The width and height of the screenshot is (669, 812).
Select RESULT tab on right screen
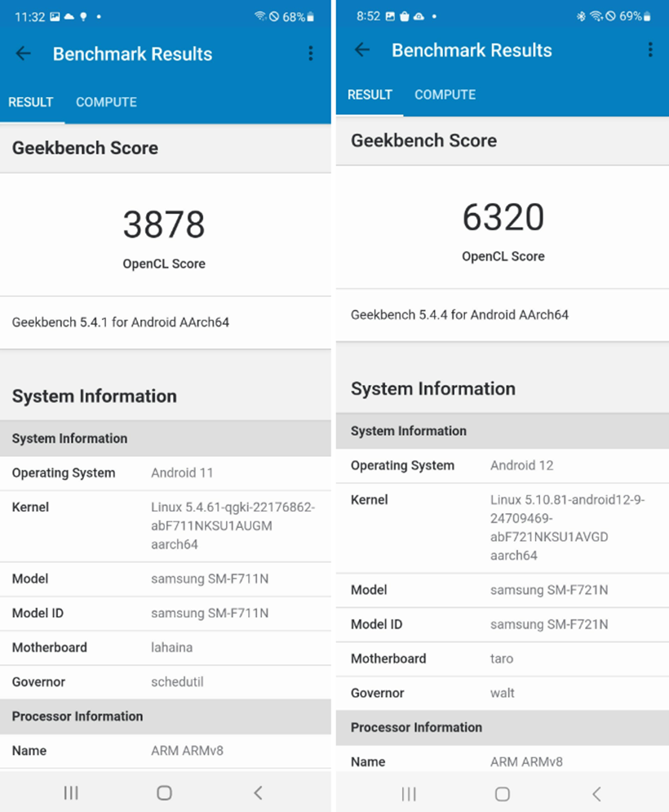coord(370,95)
